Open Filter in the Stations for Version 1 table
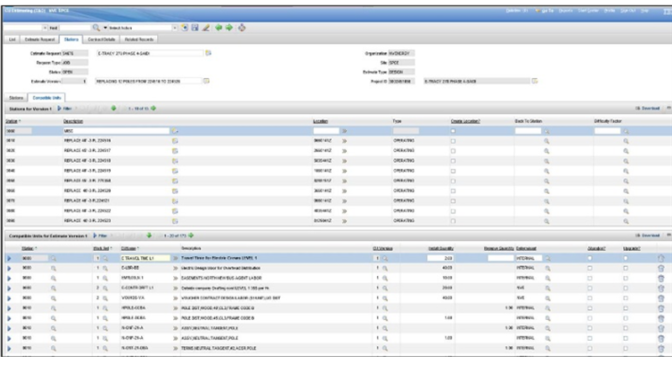This screenshot has height=372, width=672. [x=65, y=108]
